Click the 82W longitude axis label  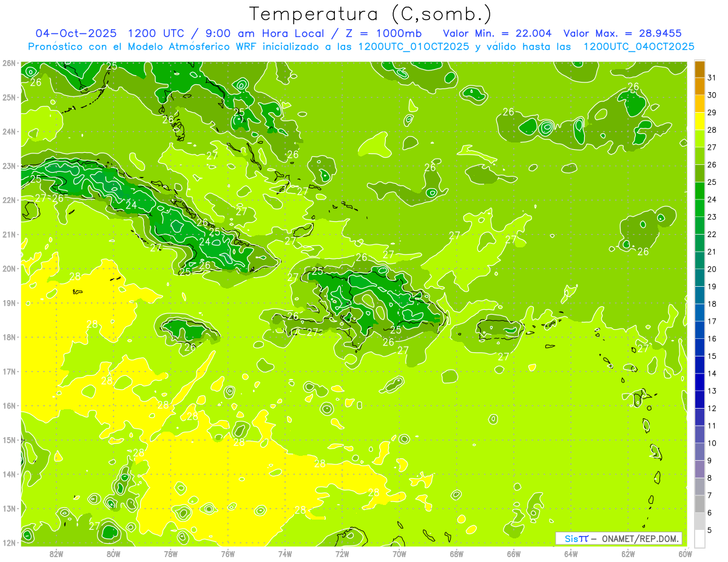pos(56,553)
